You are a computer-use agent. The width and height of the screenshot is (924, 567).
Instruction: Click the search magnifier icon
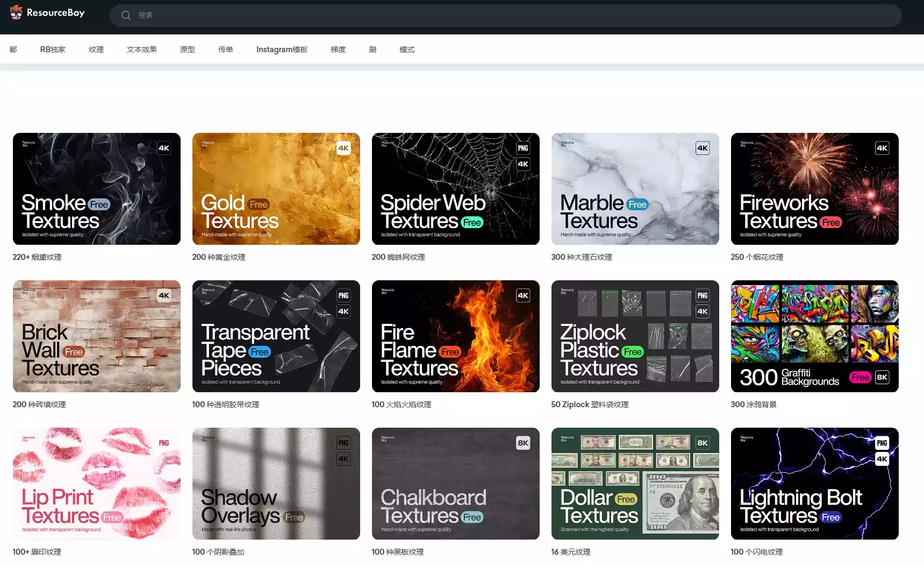(x=126, y=16)
